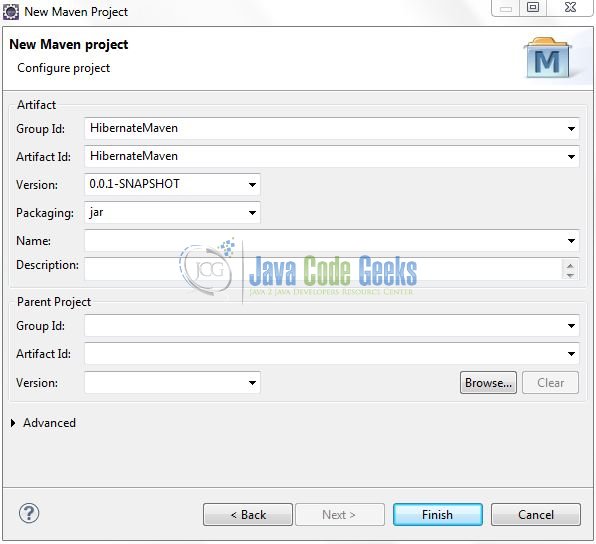Viewport: 596px width, 544px height.
Task: Click the help question mark icon
Action: pos(29,513)
